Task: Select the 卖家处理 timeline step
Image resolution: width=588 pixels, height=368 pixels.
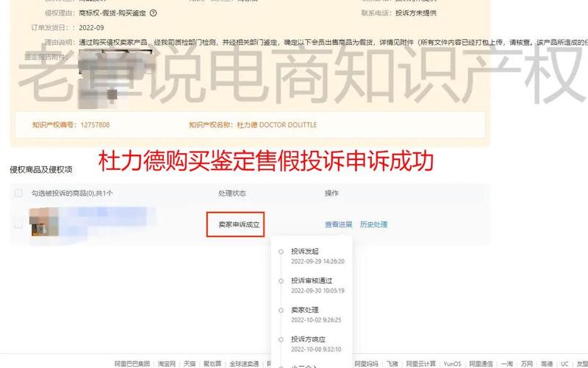Action: tap(304, 310)
